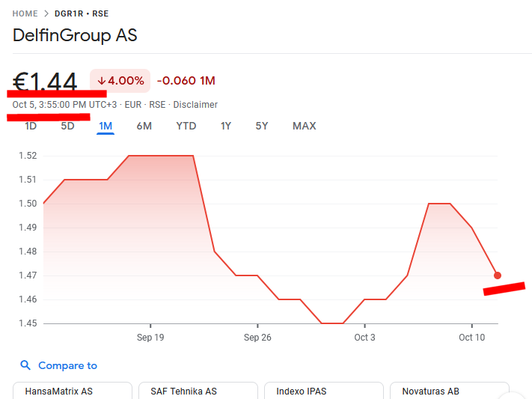Click the Oct 3 axis label
This screenshot has height=399, width=532.
point(364,338)
